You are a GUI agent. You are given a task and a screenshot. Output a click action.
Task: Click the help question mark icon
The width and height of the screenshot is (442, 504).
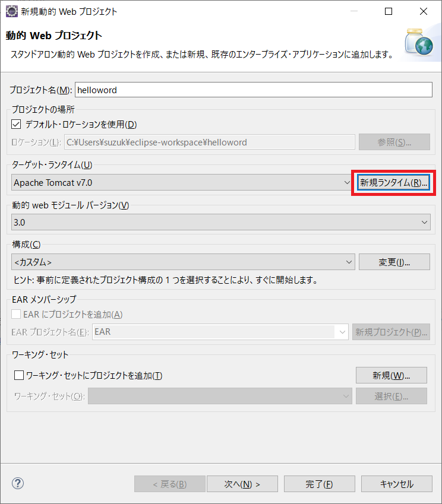[18, 483]
